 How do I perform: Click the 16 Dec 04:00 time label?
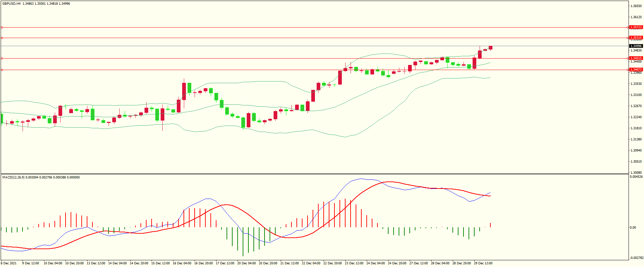point(182,263)
